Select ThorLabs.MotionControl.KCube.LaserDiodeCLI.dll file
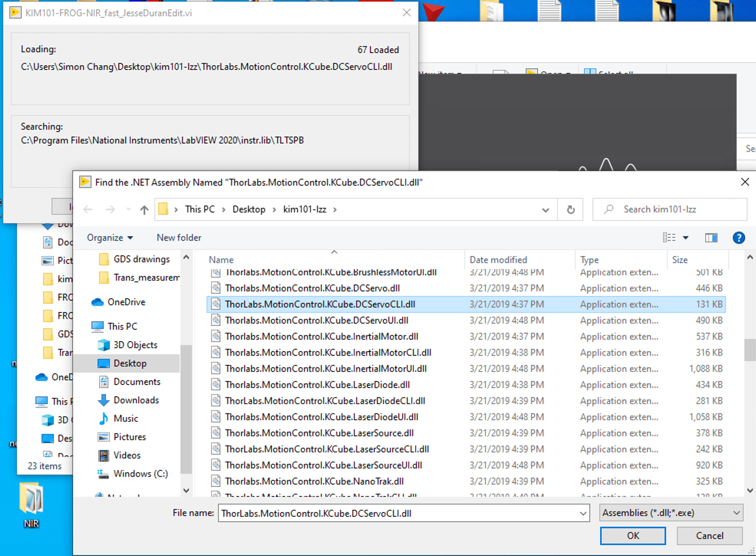The height and width of the screenshot is (556, 756). 466,401
